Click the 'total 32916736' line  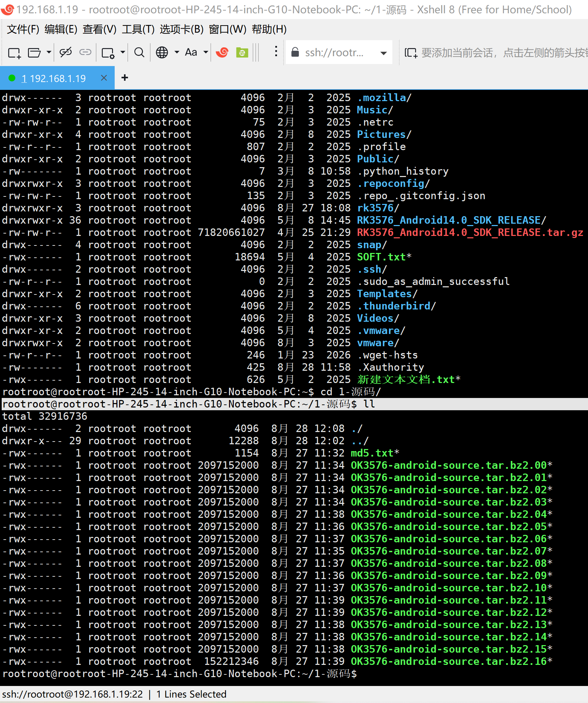tap(45, 416)
